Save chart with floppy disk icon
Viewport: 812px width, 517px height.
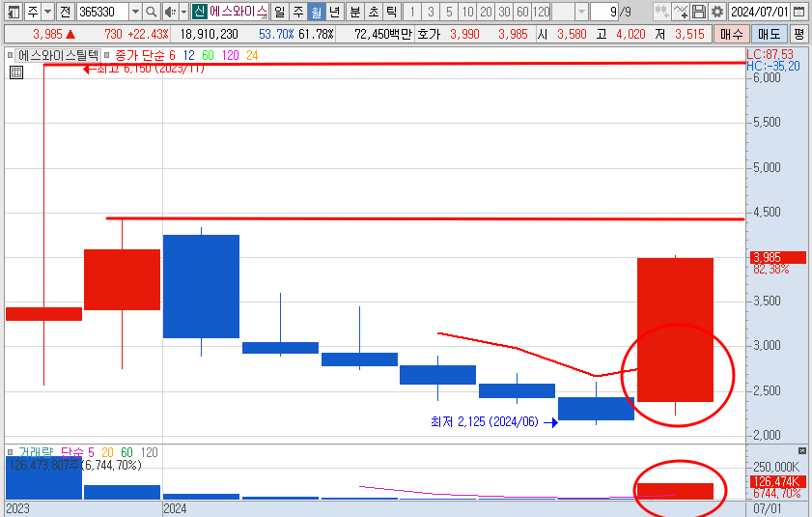click(699, 12)
